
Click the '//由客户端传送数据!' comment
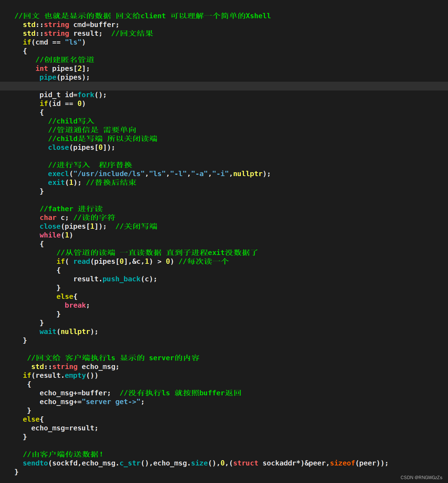click(63, 454)
